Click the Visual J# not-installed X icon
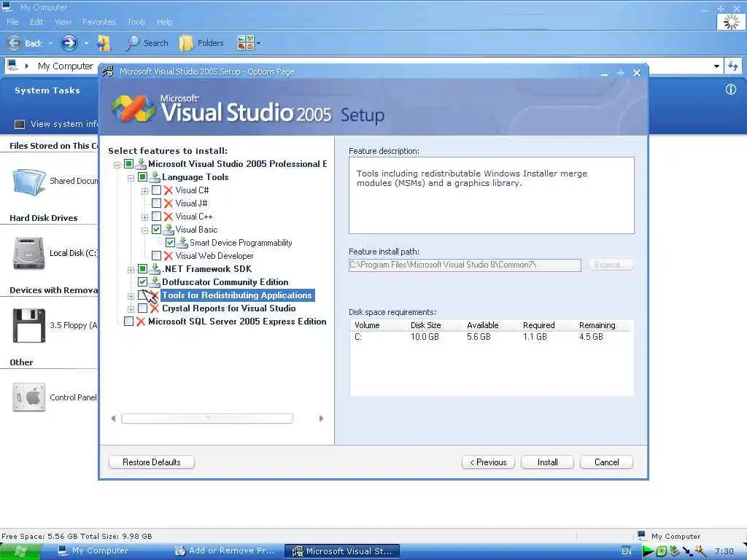The height and width of the screenshot is (560, 747). 169,203
